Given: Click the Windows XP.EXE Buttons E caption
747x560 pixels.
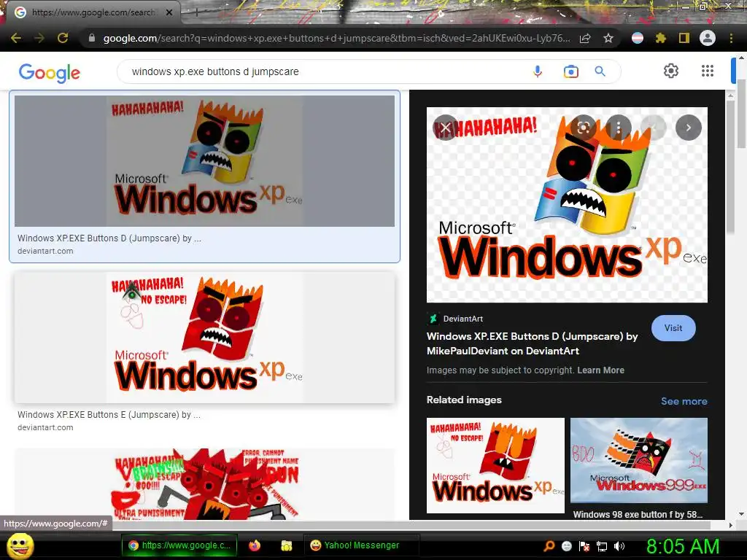Looking at the screenshot, I should tap(109, 414).
